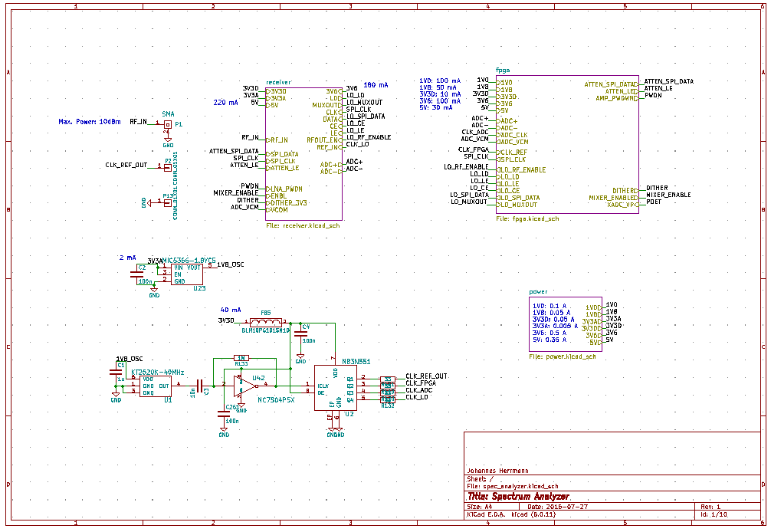Click the 'Max. Power: 10dBm' note
The width and height of the screenshot is (771, 532).
pos(90,121)
